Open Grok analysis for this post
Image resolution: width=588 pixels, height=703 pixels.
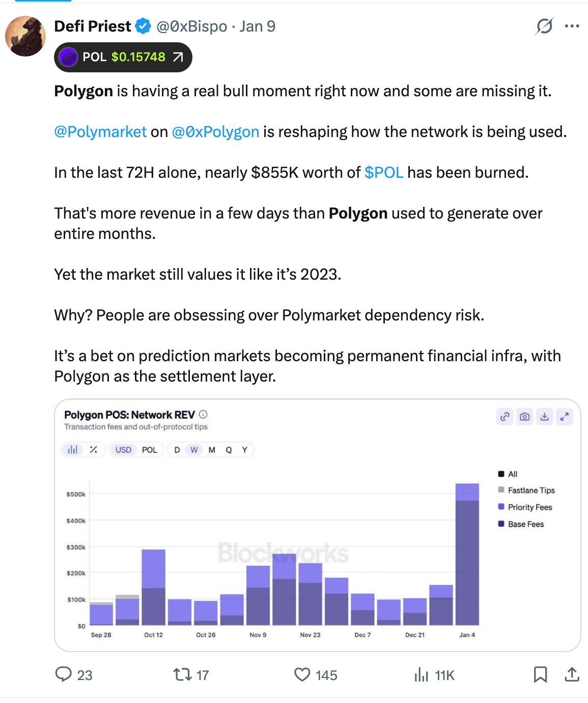544,26
